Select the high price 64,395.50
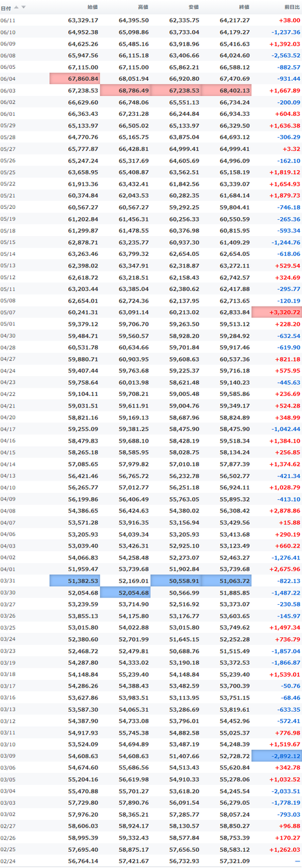This screenshot has width=302, height=868. [x=133, y=20]
